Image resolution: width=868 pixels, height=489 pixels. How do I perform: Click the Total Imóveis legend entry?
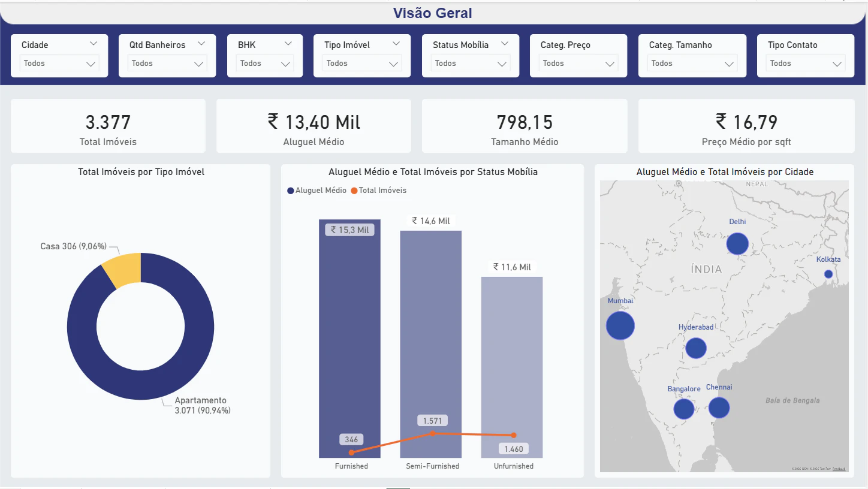point(378,191)
